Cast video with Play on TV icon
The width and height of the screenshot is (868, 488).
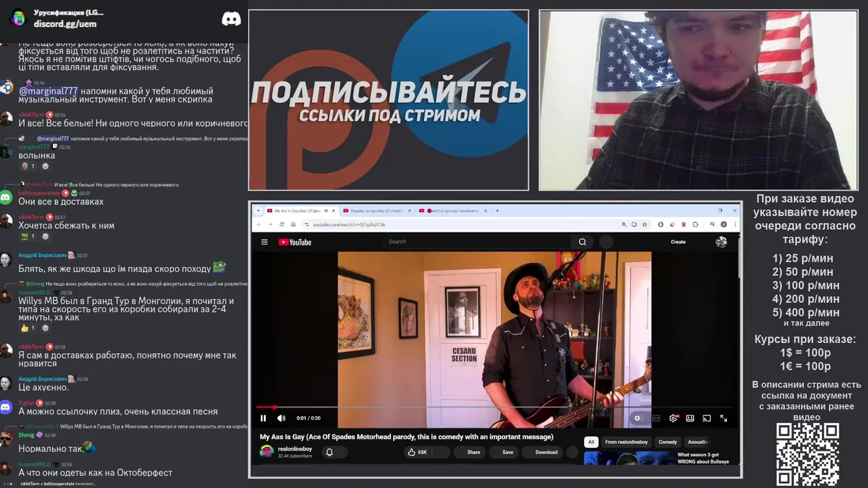[707, 418]
